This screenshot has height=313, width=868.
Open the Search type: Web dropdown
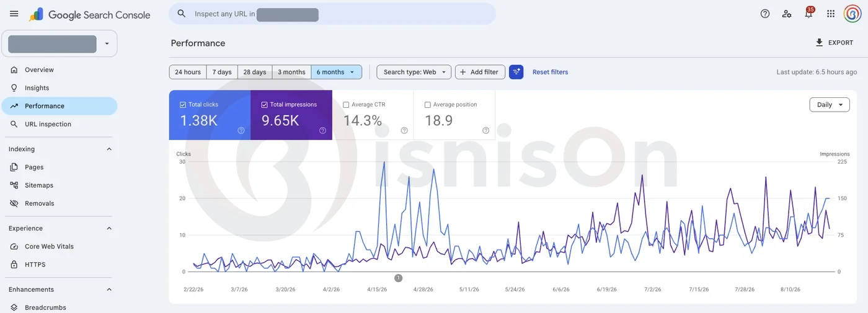click(414, 72)
